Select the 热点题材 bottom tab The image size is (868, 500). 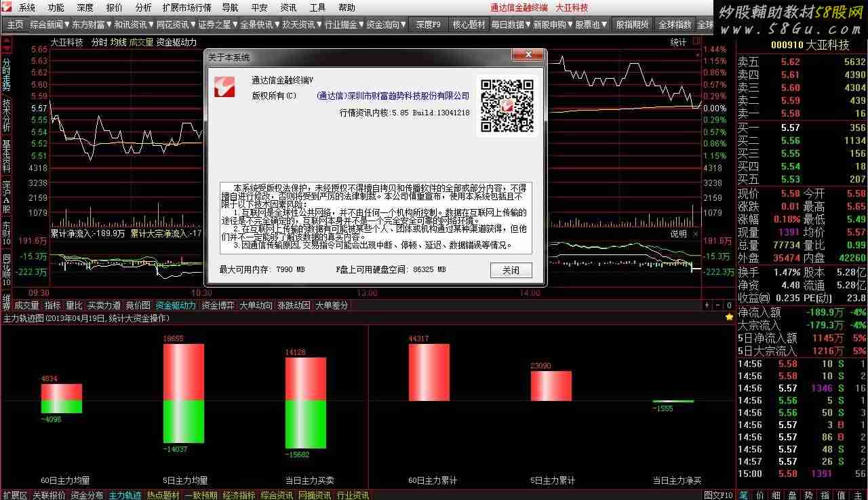click(163, 495)
